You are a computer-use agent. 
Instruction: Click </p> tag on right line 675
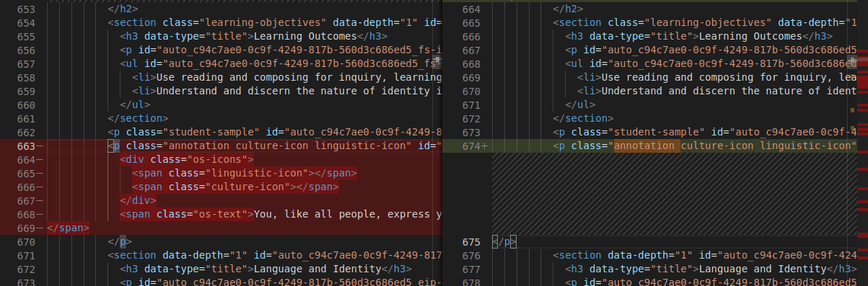click(505, 242)
